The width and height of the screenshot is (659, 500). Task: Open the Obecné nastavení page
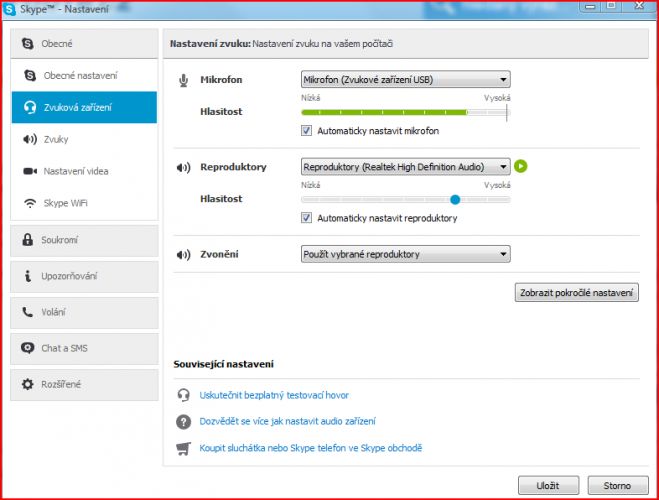pos(84,76)
